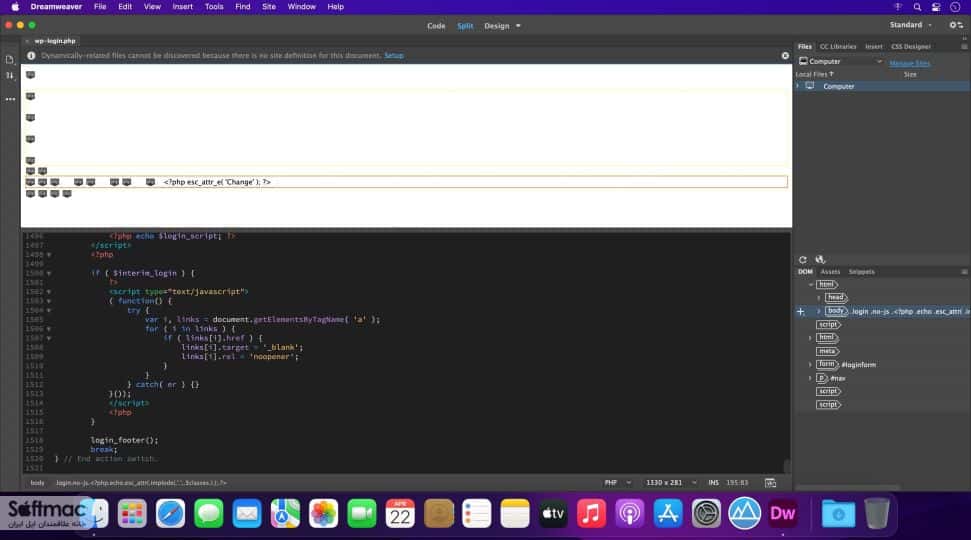This screenshot has height=540, width=971.
Task: Open Dreamweaver icon in the Dock
Action: [x=783, y=513]
